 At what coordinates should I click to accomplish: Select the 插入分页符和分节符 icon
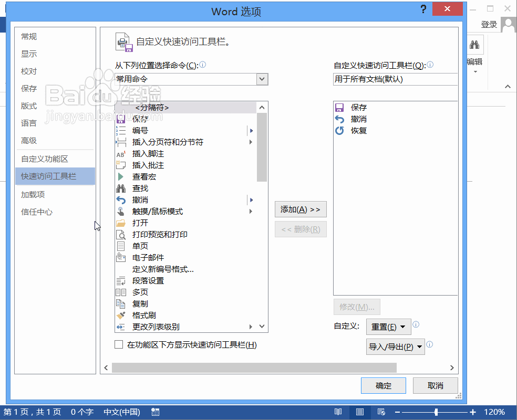tap(121, 142)
